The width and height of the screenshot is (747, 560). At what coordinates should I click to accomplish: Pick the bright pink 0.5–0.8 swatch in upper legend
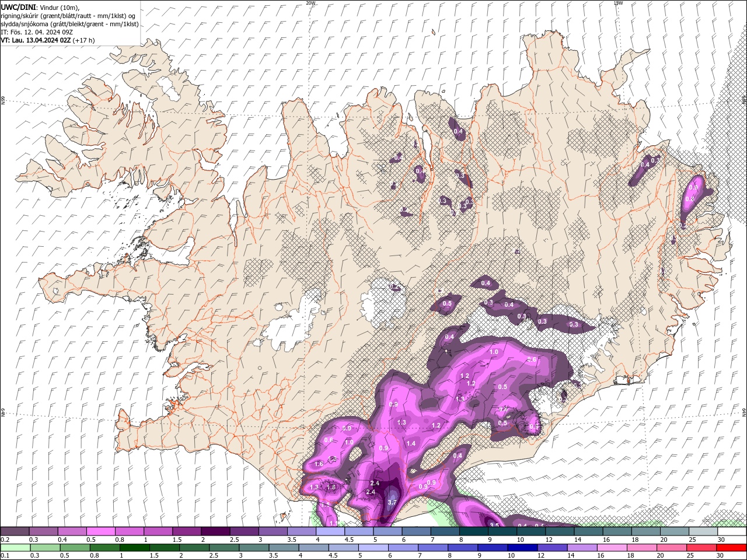pyautogui.click(x=100, y=531)
